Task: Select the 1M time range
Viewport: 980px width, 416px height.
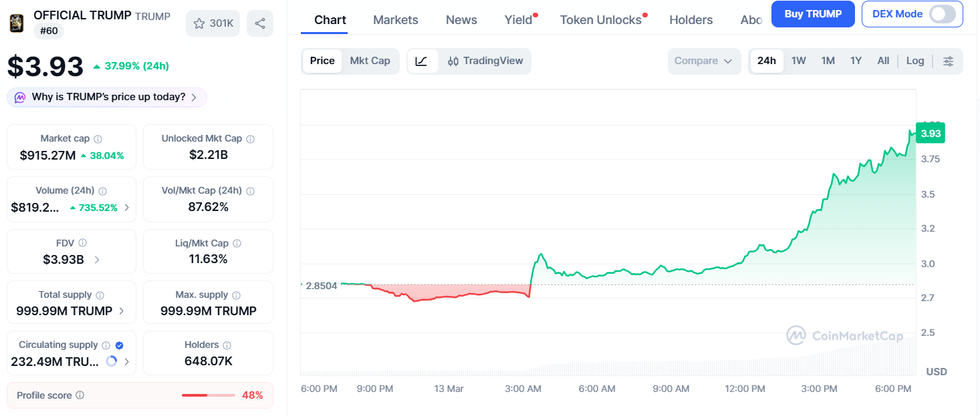Action: tap(828, 61)
